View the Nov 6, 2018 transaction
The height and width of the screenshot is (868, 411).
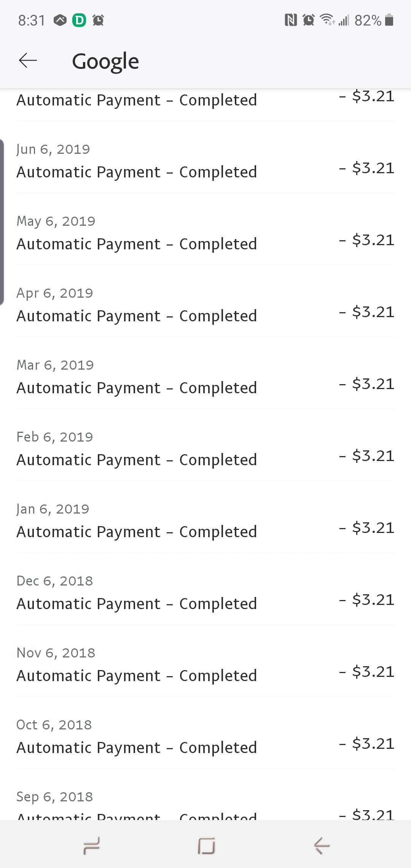pyautogui.click(x=205, y=665)
